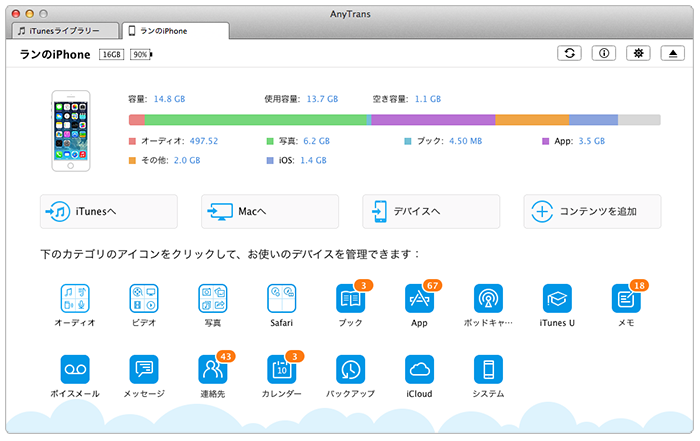Click the red オーディオ legend swatch

pos(132,141)
